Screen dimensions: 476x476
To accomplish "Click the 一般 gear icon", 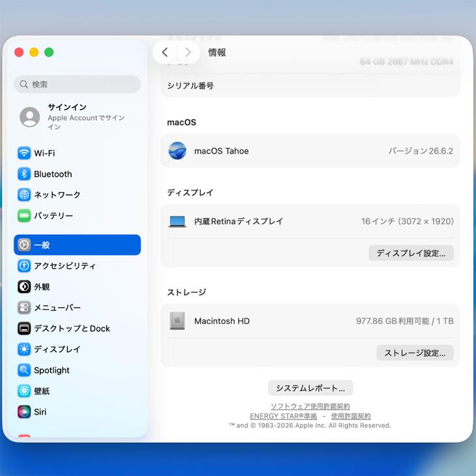I will tap(24, 245).
